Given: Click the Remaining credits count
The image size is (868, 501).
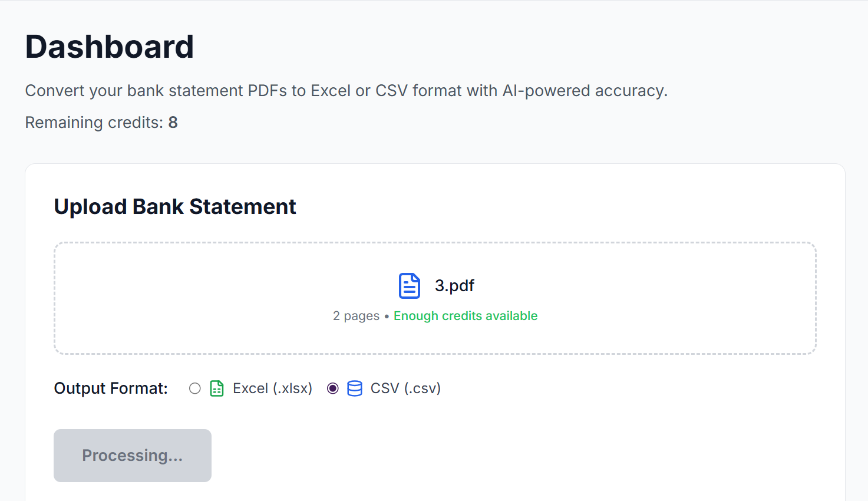Looking at the screenshot, I should tap(173, 122).
